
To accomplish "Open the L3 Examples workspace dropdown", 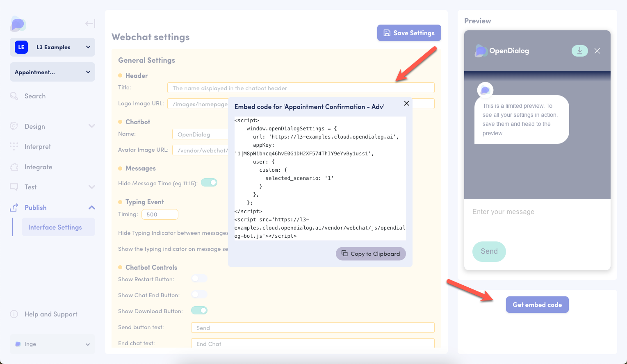I will [52, 47].
